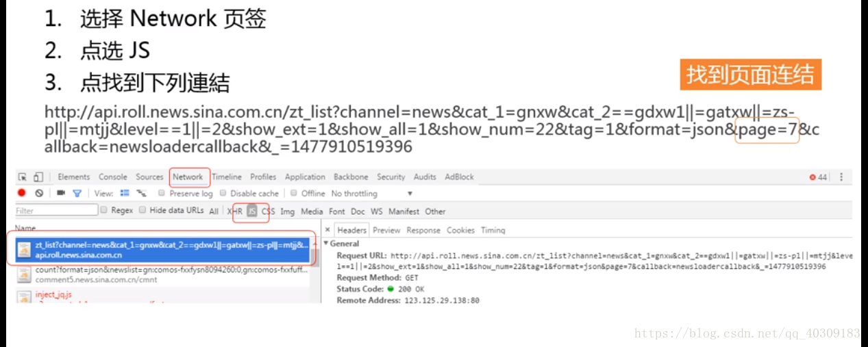This screenshot has width=868, height=347.
Task: Click the Remote Address 123.125.29.138:80 line
Action: click(408, 300)
